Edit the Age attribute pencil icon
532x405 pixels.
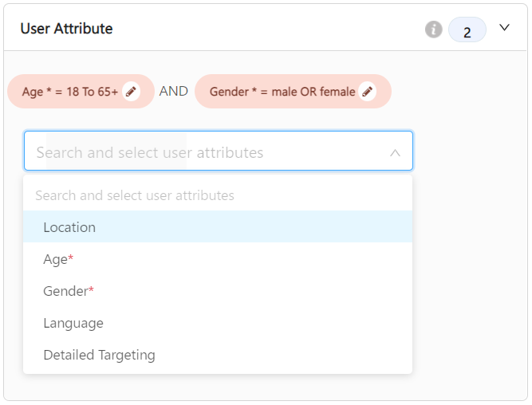pyautogui.click(x=131, y=91)
